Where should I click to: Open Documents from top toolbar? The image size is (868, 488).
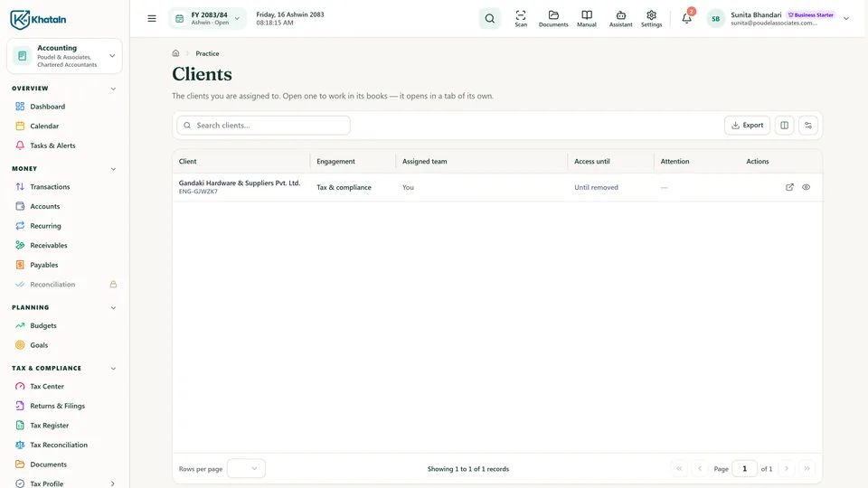[553, 18]
